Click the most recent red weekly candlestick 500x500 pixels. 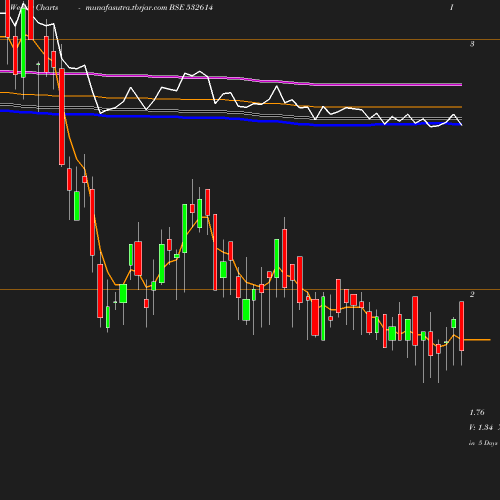tap(462, 326)
